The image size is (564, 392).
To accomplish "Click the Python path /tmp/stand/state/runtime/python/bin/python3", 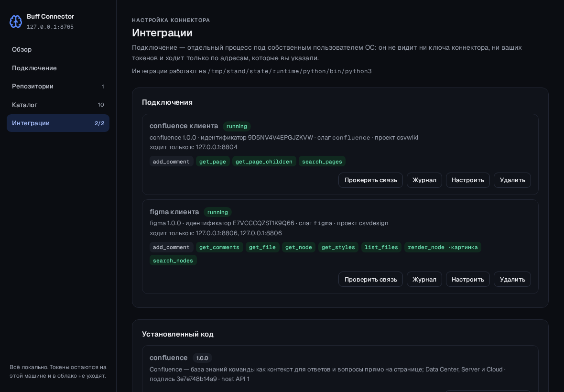I will tap(290, 71).
